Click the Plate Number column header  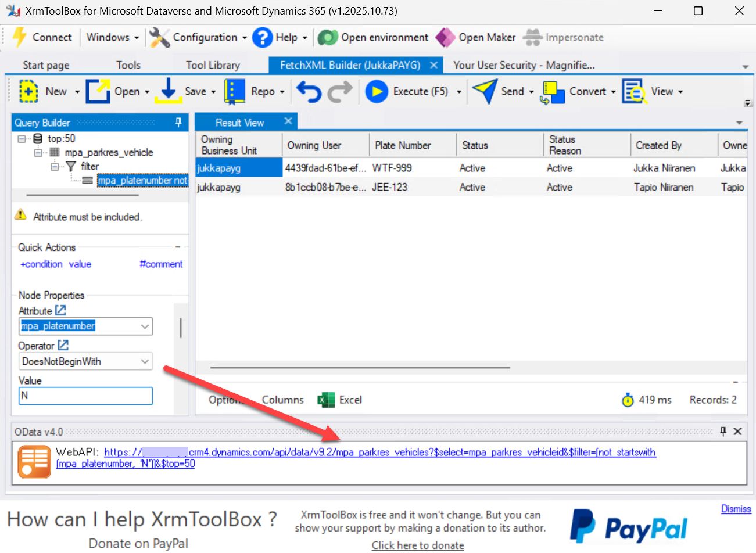click(x=413, y=145)
